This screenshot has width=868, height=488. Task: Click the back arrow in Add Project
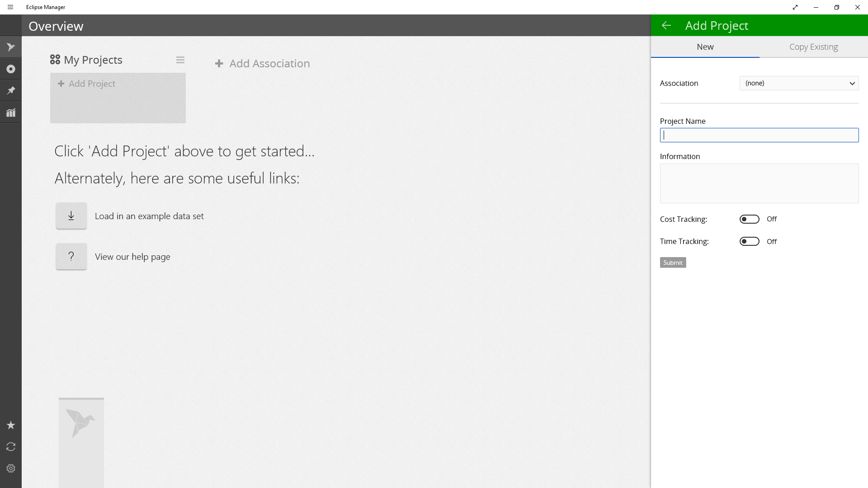pyautogui.click(x=666, y=25)
